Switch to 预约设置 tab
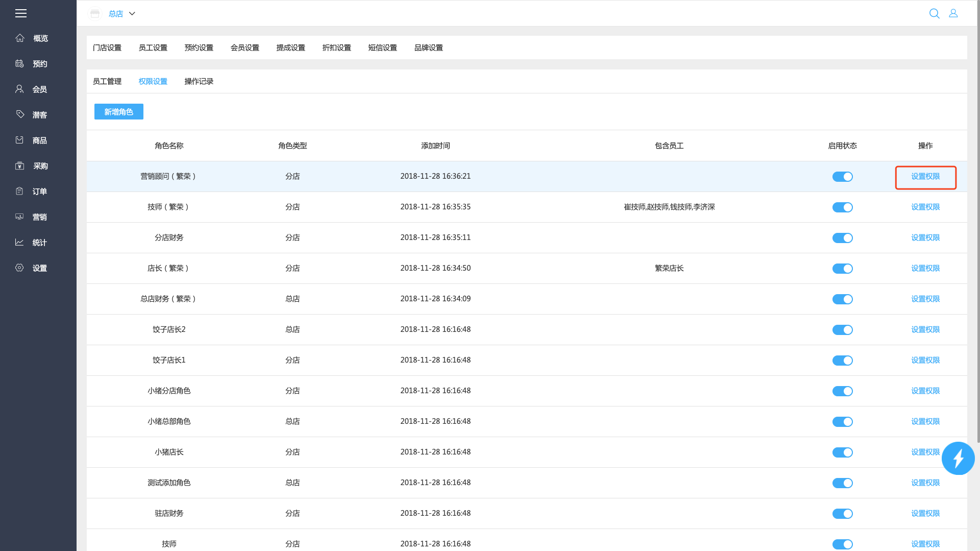The image size is (980, 551). coord(199,47)
